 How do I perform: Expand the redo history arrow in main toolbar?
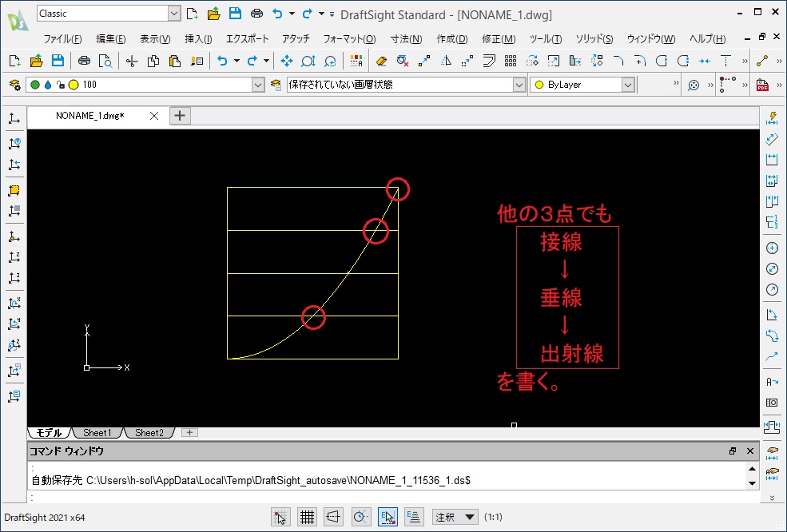coord(267,62)
